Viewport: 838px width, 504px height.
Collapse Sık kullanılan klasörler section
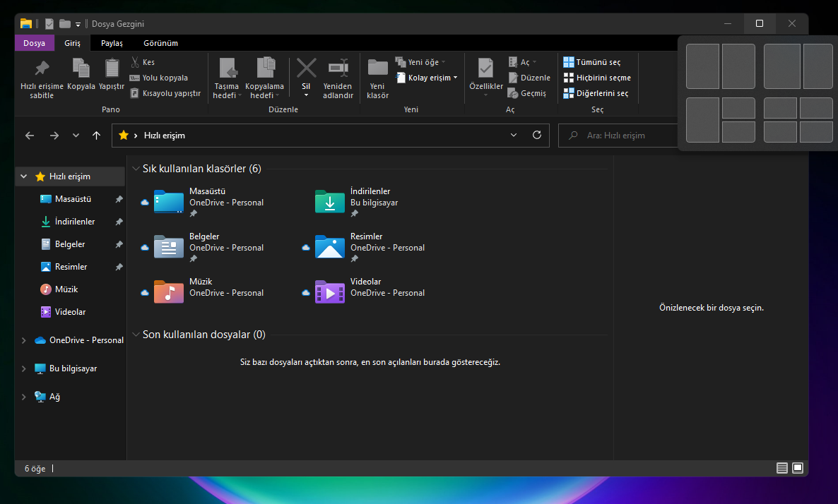tap(136, 169)
